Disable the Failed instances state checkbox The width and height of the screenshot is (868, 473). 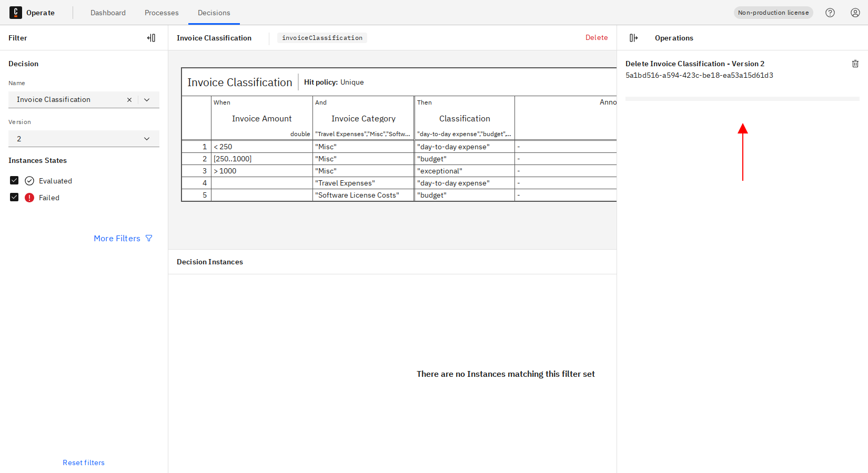(x=14, y=197)
